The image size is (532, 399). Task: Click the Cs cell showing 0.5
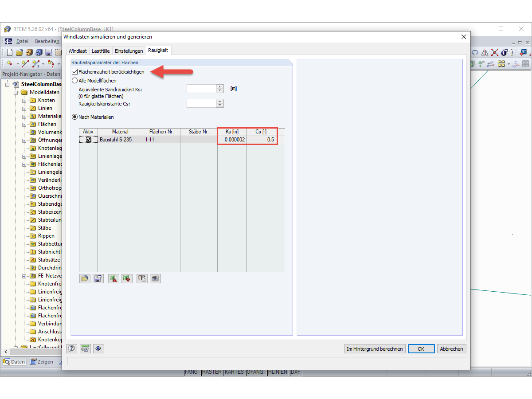(261, 140)
